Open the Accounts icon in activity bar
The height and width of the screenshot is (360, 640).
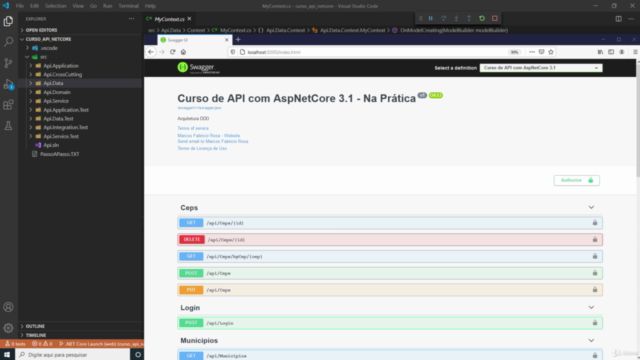8,307
